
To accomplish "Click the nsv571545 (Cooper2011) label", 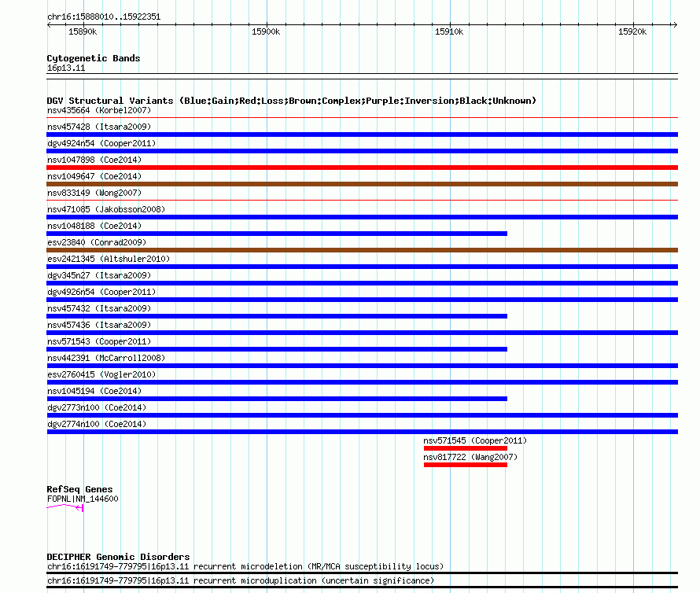I will point(475,440).
